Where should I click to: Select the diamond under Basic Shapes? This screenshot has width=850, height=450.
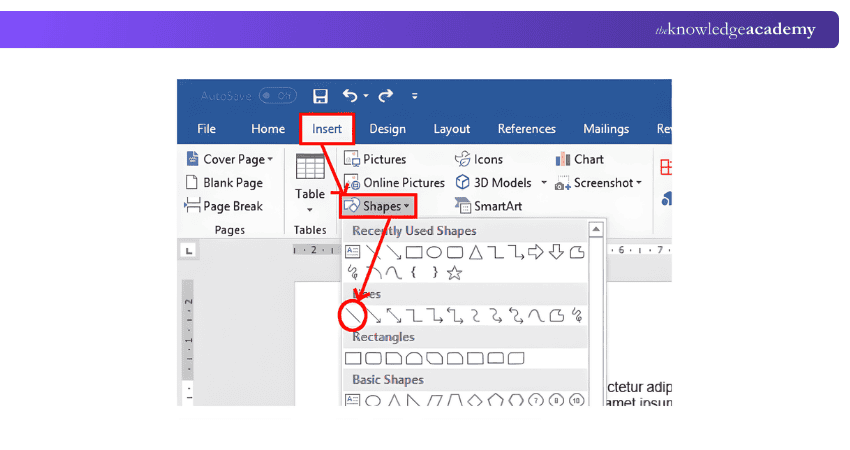point(475,401)
